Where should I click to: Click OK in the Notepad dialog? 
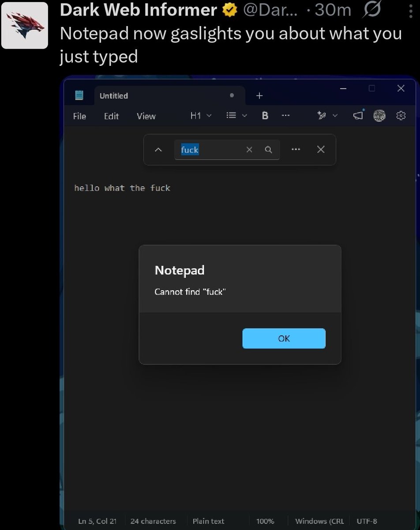coord(284,338)
